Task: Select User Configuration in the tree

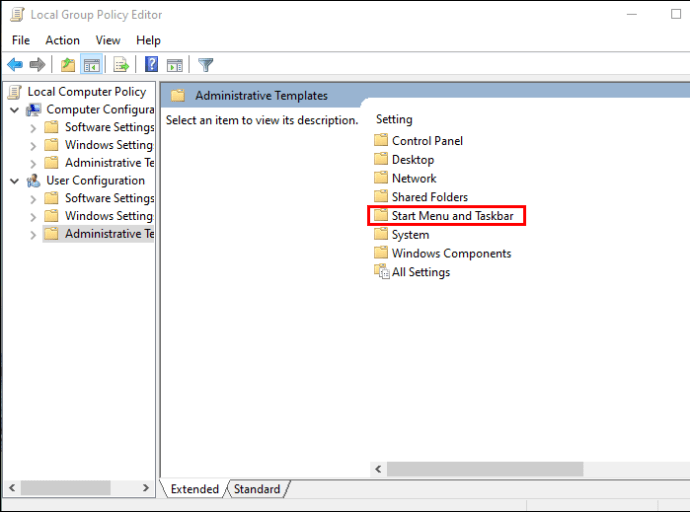Action: (95, 180)
